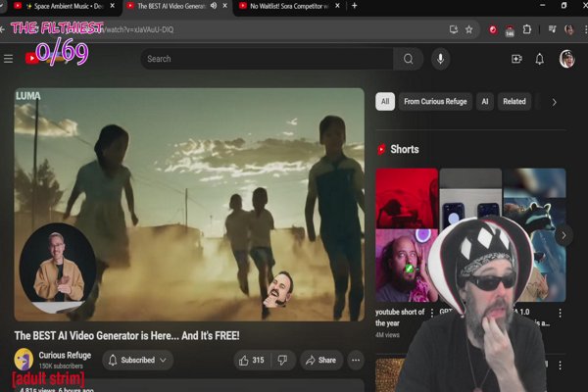Open the extension with 146 badge

coord(510,30)
